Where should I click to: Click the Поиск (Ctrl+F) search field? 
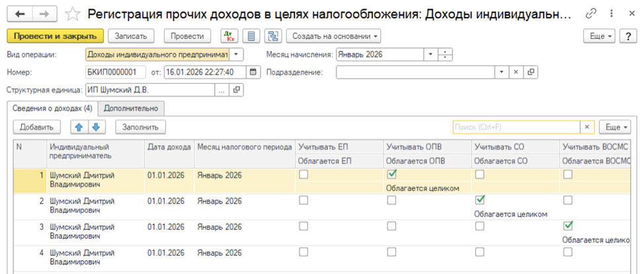[516, 127]
